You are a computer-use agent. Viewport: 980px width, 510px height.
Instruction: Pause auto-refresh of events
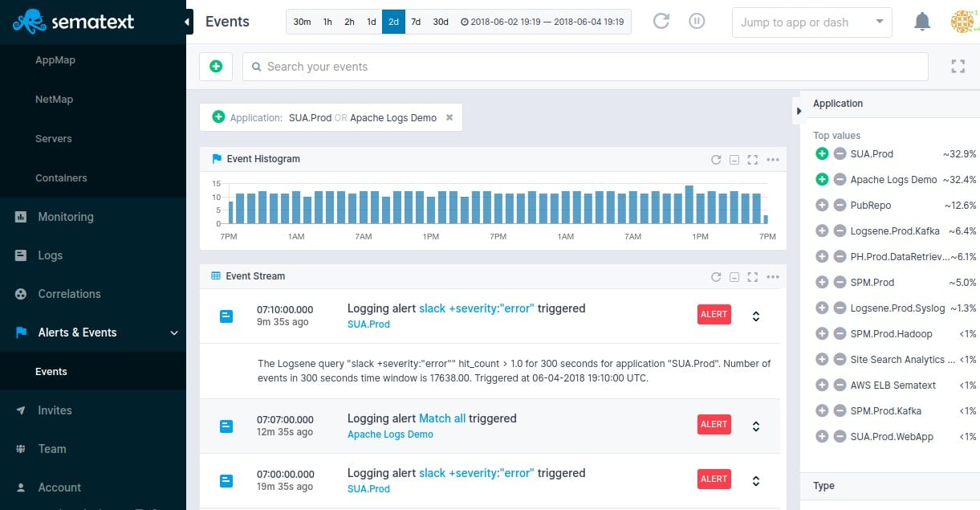pyautogui.click(x=697, y=22)
